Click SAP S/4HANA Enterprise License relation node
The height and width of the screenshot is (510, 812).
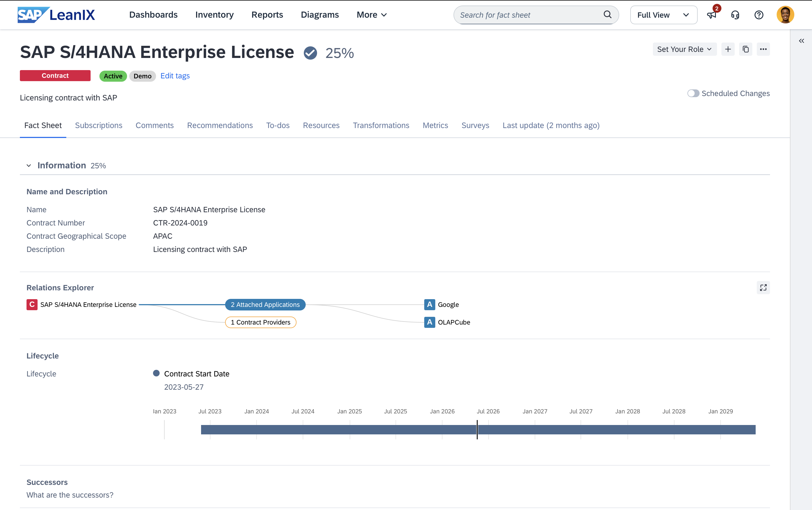pyautogui.click(x=88, y=304)
